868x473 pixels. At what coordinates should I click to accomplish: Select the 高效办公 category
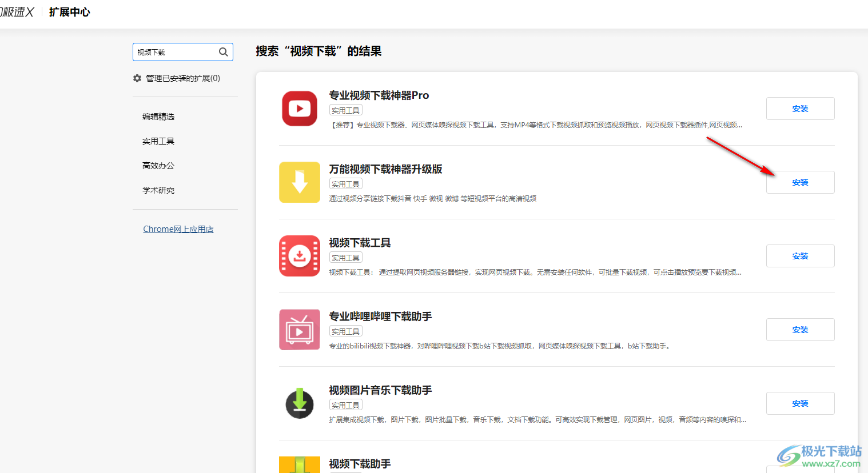coord(158,166)
